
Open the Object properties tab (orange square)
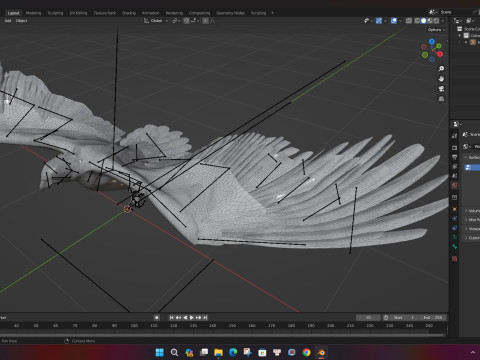click(455, 209)
